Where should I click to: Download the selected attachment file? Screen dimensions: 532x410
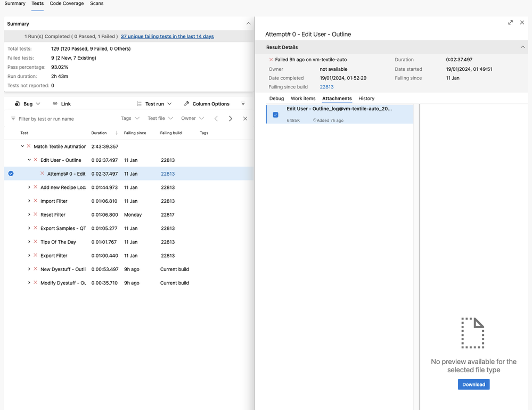tap(473, 384)
